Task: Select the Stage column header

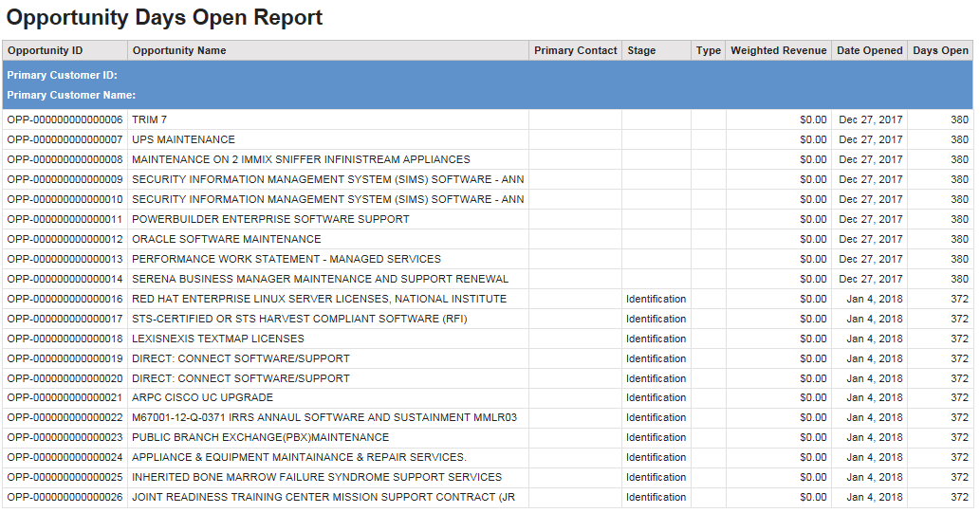Action: [x=641, y=50]
